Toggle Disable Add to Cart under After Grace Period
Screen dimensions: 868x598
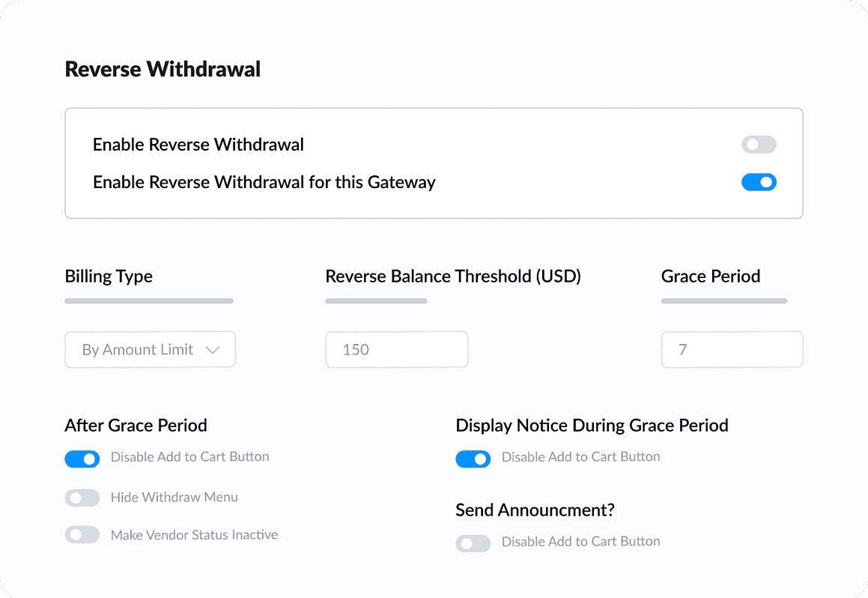pyautogui.click(x=82, y=459)
